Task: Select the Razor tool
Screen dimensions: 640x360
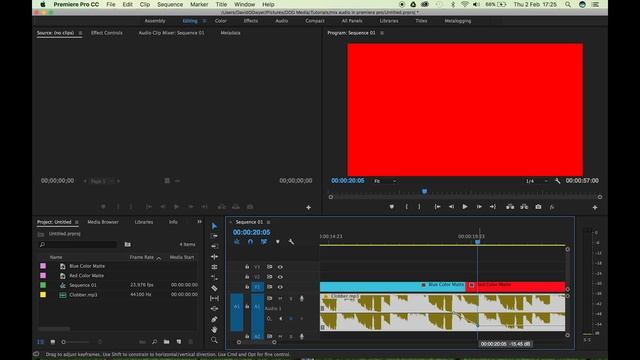Action: (x=214, y=288)
